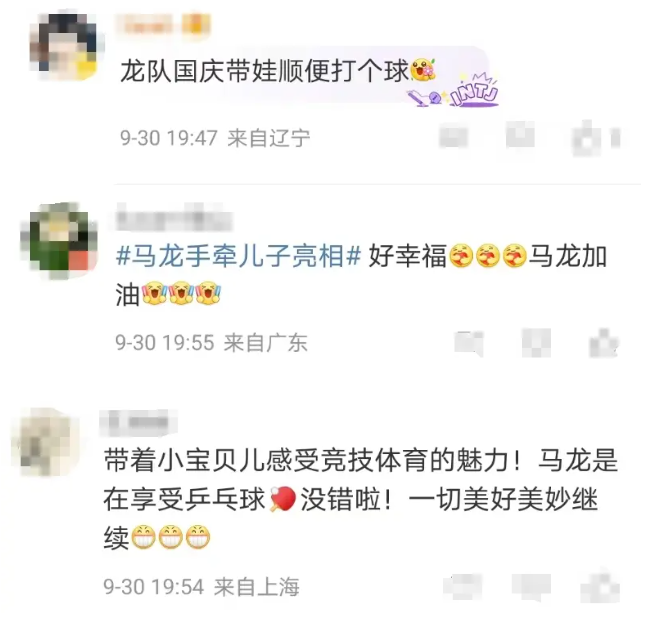Tap the comment starting with 带着小宝贝儿
This screenshot has height=626, width=667.
361,499
